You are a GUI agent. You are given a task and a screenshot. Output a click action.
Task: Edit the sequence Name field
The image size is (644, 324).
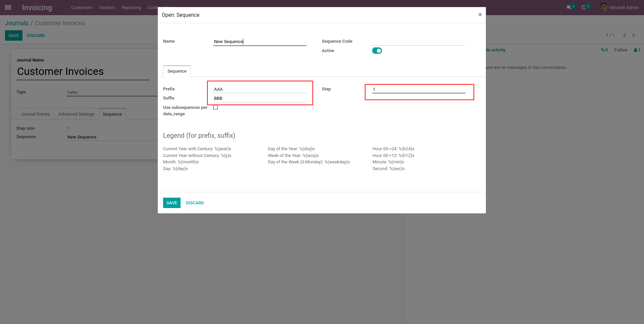click(x=260, y=42)
